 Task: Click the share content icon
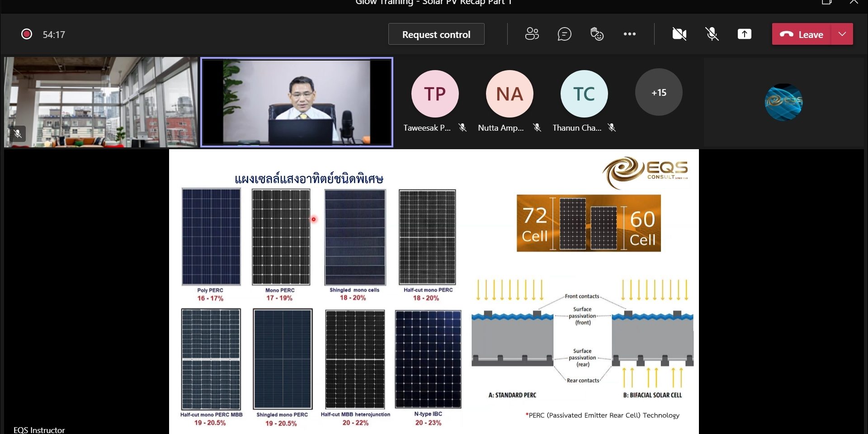click(x=744, y=34)
